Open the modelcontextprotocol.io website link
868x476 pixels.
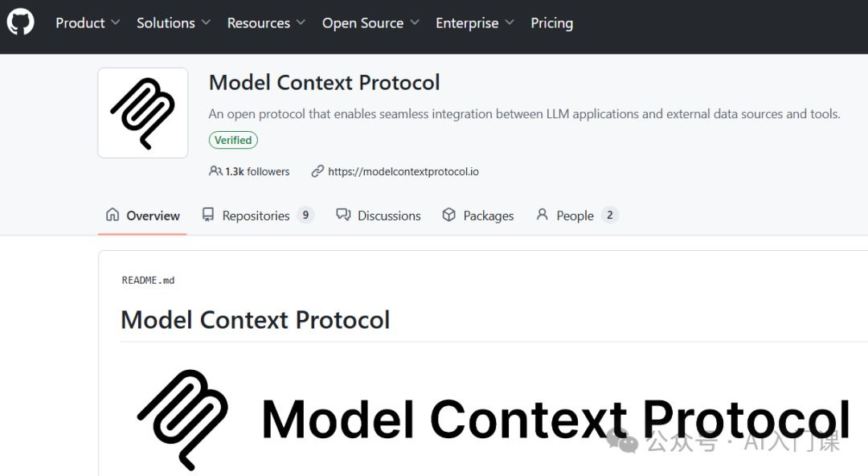coord(403,172)
